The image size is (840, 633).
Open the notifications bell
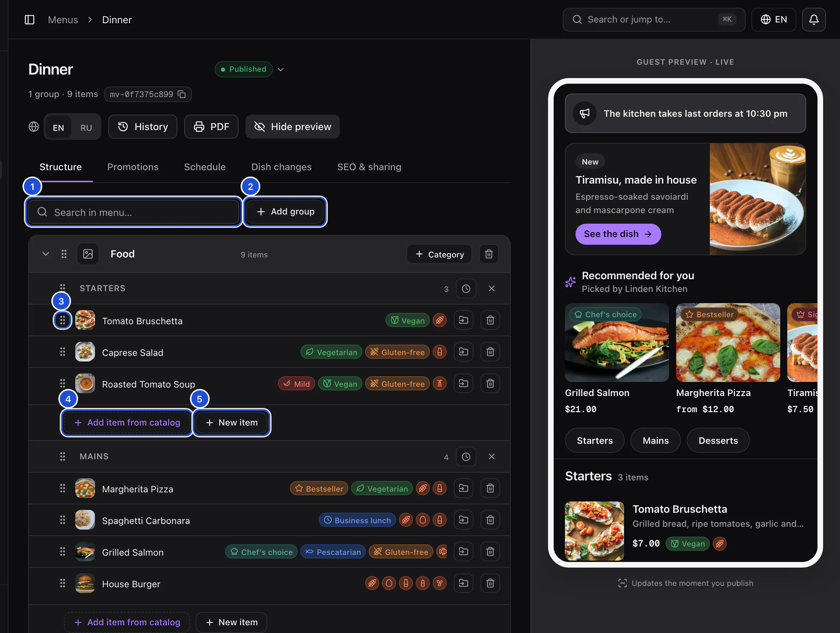coord(813,20)
